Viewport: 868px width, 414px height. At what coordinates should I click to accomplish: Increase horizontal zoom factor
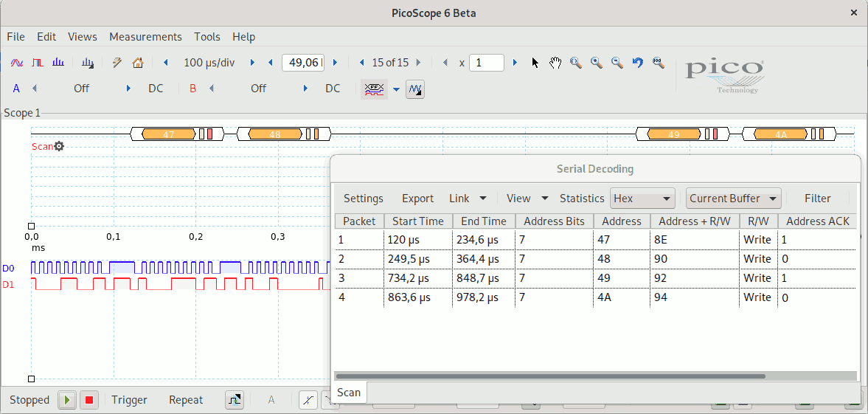pos(515,63)
